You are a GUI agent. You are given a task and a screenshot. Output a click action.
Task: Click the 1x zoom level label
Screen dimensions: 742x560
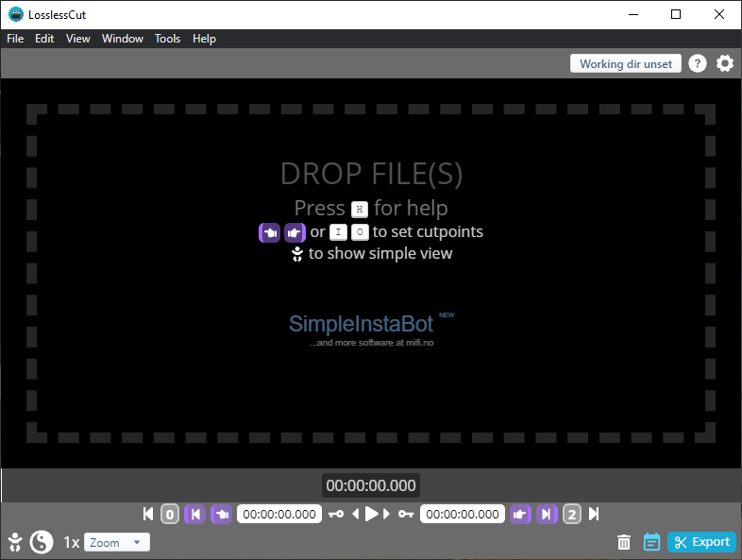(x=72, y=542)
